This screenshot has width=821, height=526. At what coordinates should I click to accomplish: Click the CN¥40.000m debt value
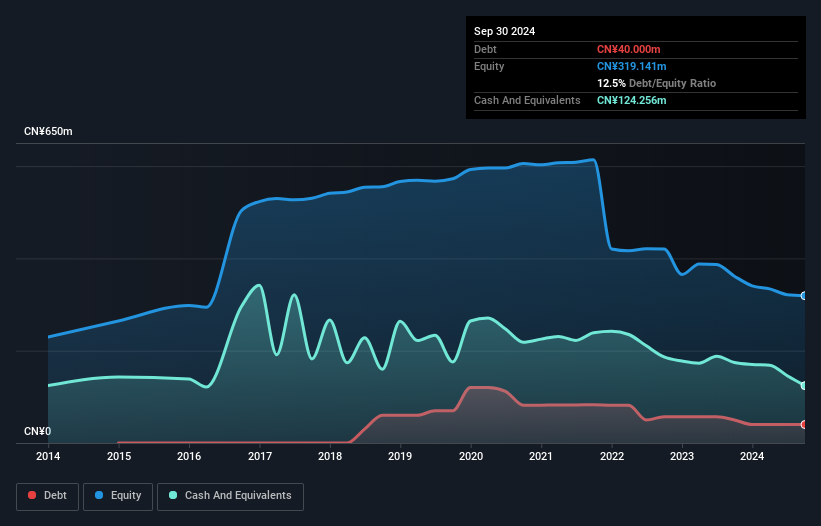[628, 49]
